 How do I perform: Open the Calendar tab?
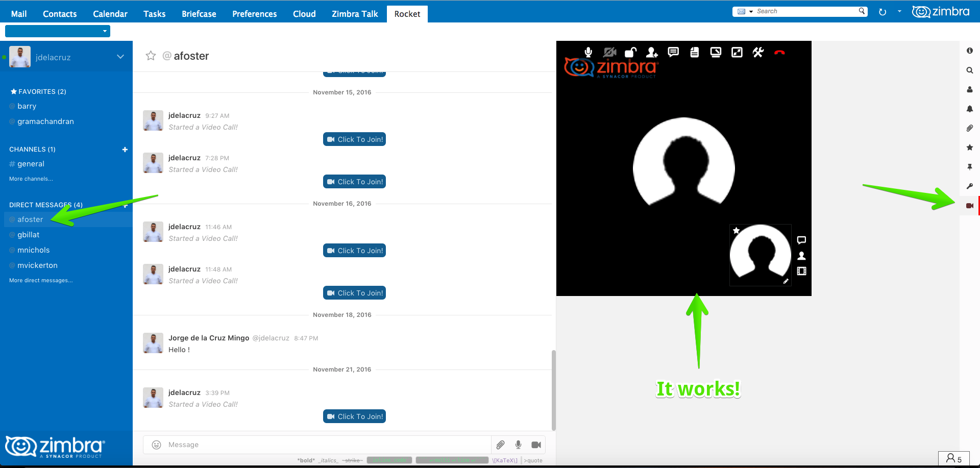pos(110,14)
